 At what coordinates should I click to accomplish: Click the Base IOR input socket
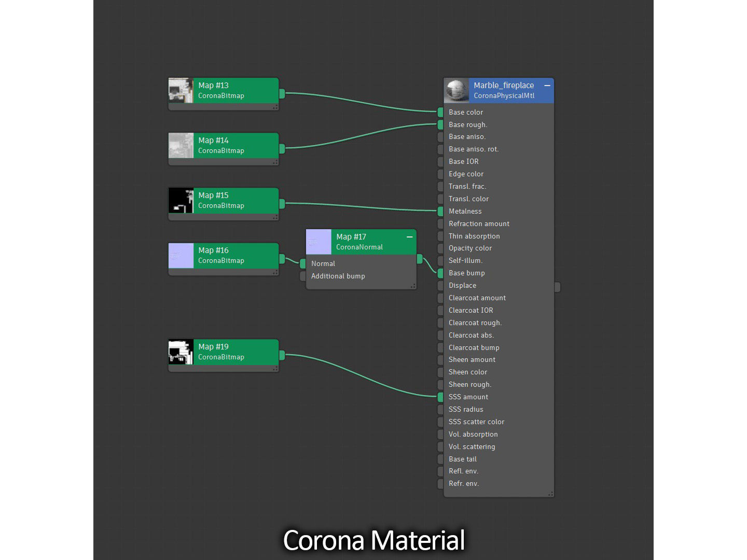440,162
